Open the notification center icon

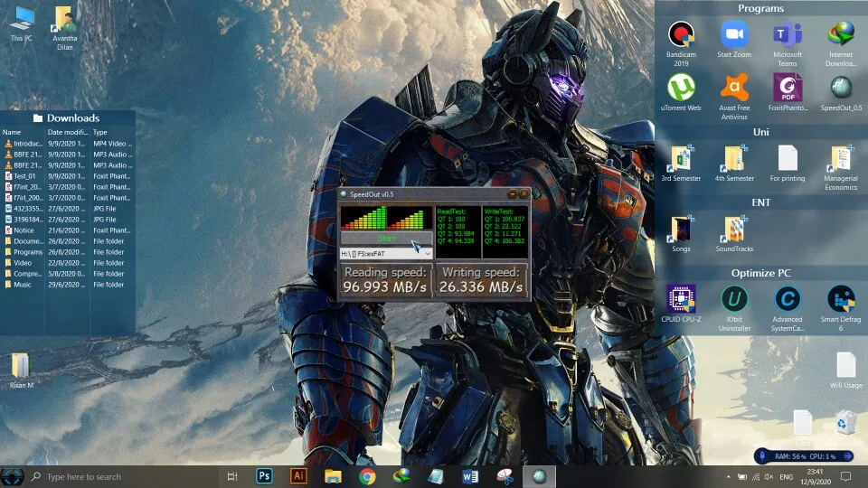(x=845, y=476)
